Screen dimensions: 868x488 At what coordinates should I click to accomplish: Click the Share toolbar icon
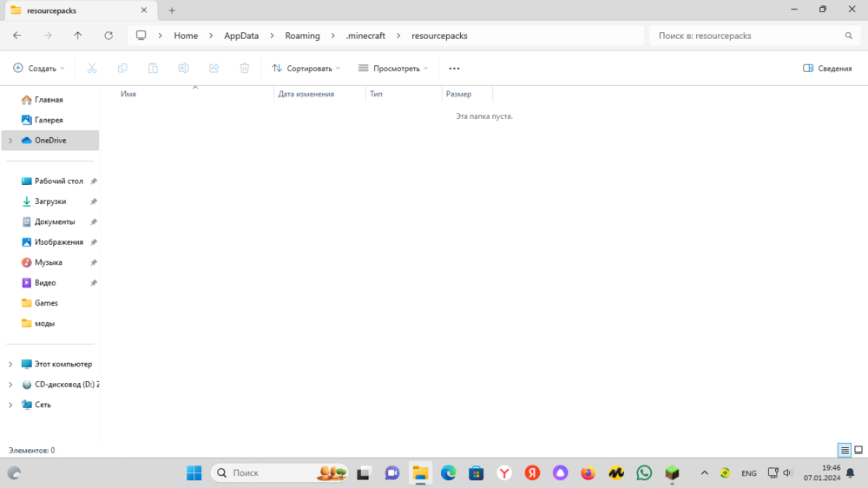(214, 68)
